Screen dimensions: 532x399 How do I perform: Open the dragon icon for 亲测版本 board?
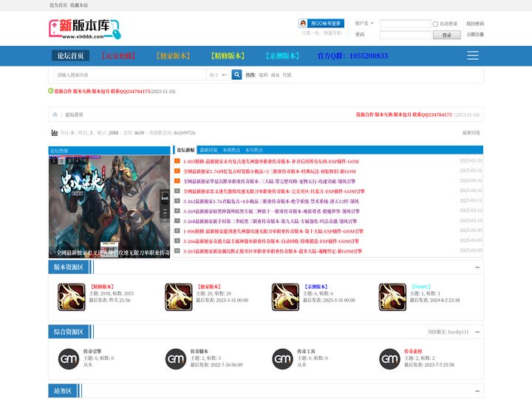[285, 297]
